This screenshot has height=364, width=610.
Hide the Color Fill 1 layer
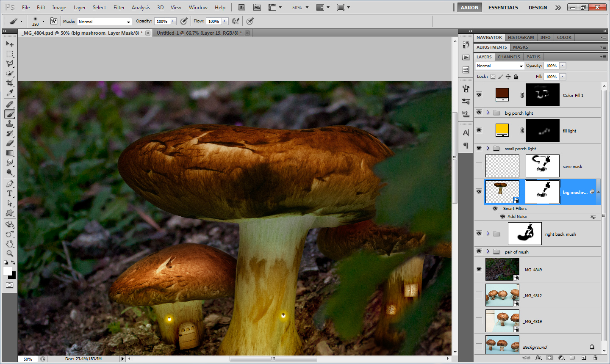(x=479, y=94)
